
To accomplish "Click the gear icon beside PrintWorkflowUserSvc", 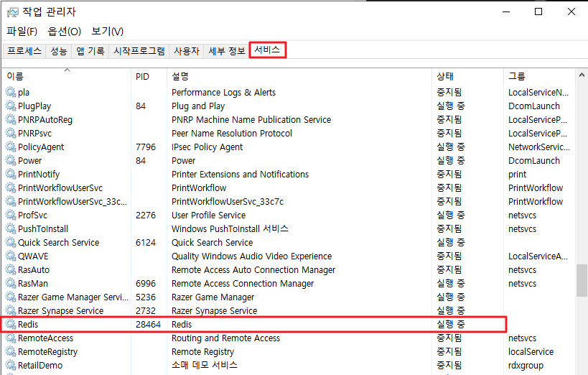I will [11, 187].
